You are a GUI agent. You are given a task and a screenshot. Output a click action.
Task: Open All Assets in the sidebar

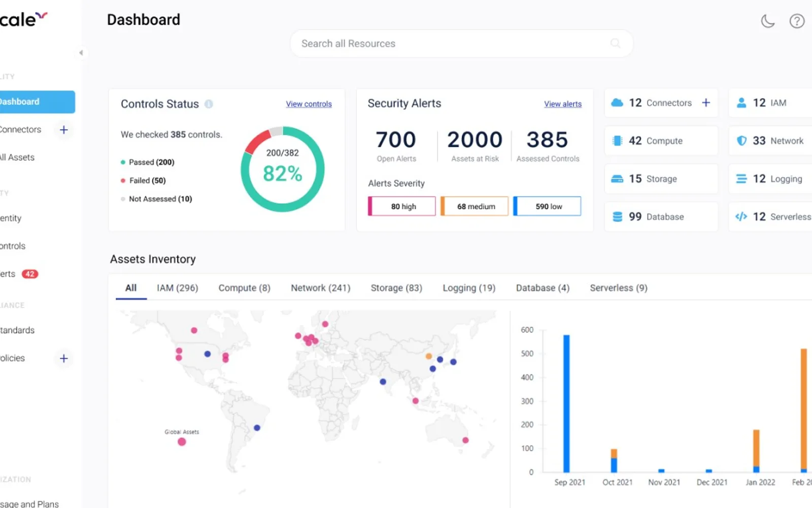coord(17,157)
